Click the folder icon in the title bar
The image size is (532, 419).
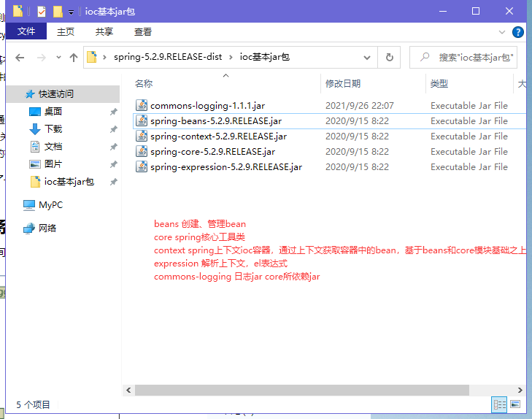pos(18,11)
